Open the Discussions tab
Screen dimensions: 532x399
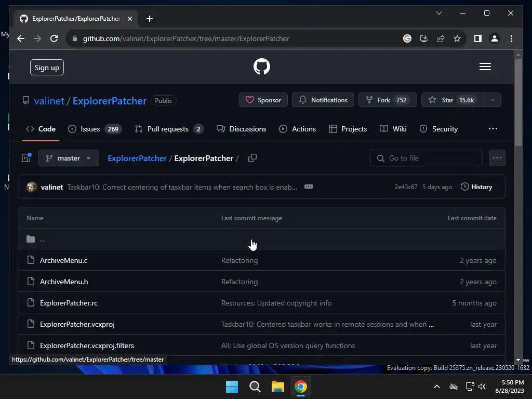tap(241, 129)
